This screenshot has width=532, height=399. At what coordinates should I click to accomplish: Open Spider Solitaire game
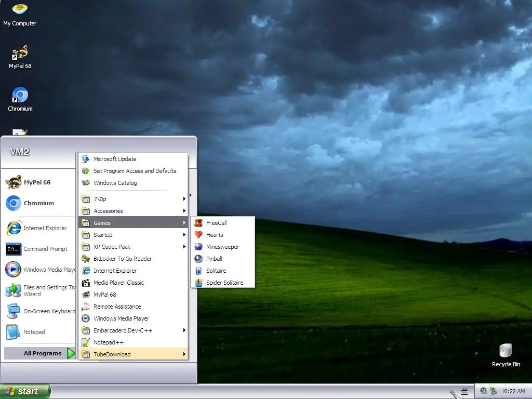223,283
